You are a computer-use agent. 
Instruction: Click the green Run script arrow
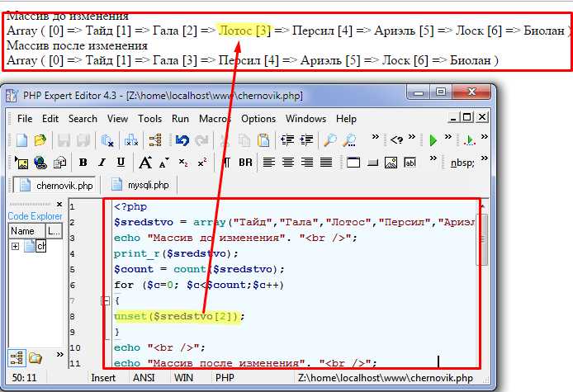point(433,140)
